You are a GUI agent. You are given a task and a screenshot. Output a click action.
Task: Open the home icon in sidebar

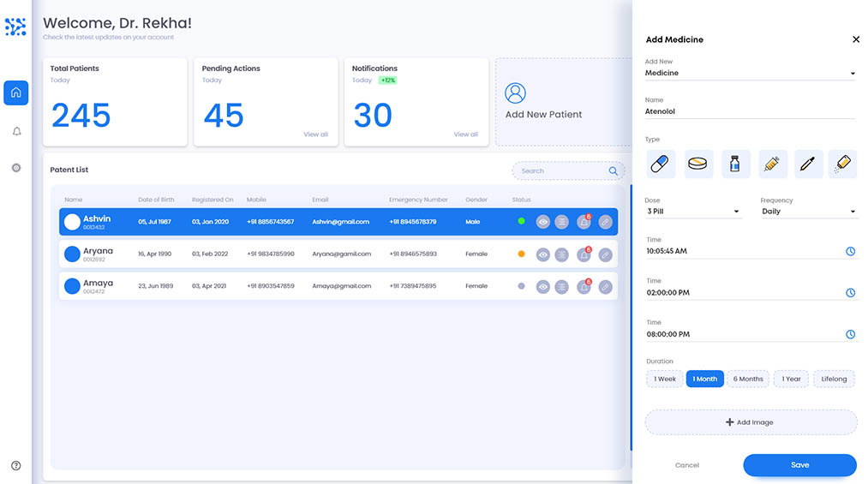pos(16,93)
